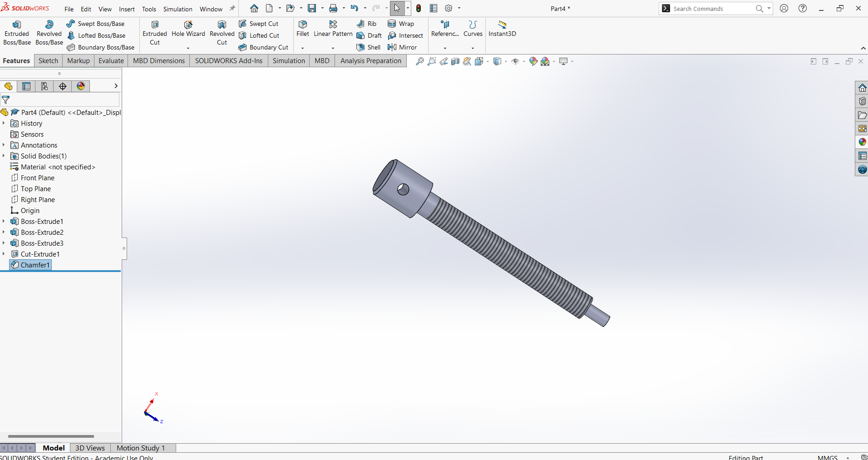Open the Hole Wizard tool
Screen dimensions: 868x460
pyautogui.click(x=188, y=29)
